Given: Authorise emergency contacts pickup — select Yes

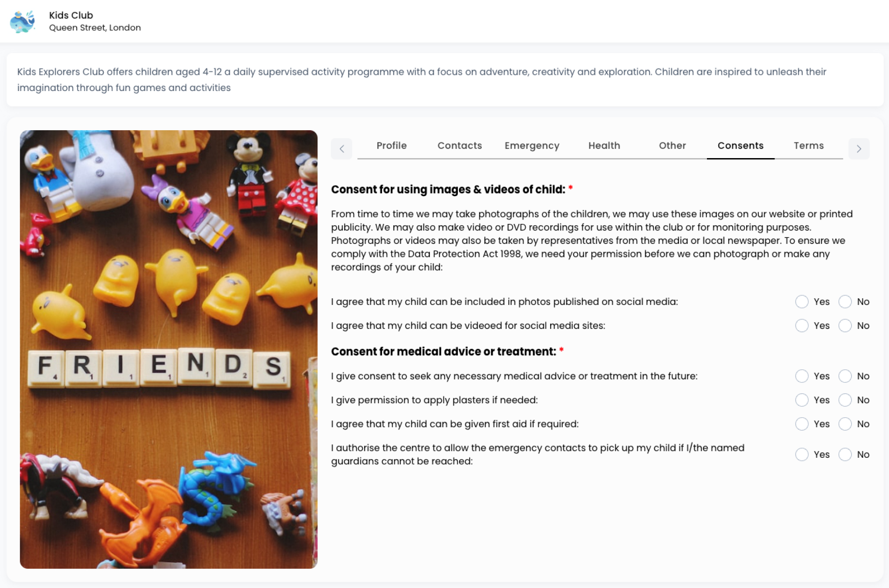Looking at the screenshot, I should (x=801, y=454).
